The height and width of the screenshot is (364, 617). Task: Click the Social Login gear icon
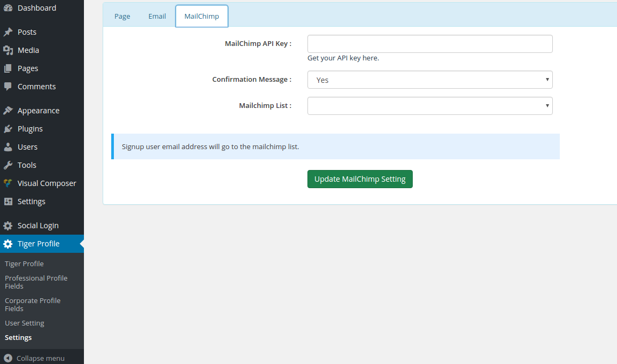point(8,226)
